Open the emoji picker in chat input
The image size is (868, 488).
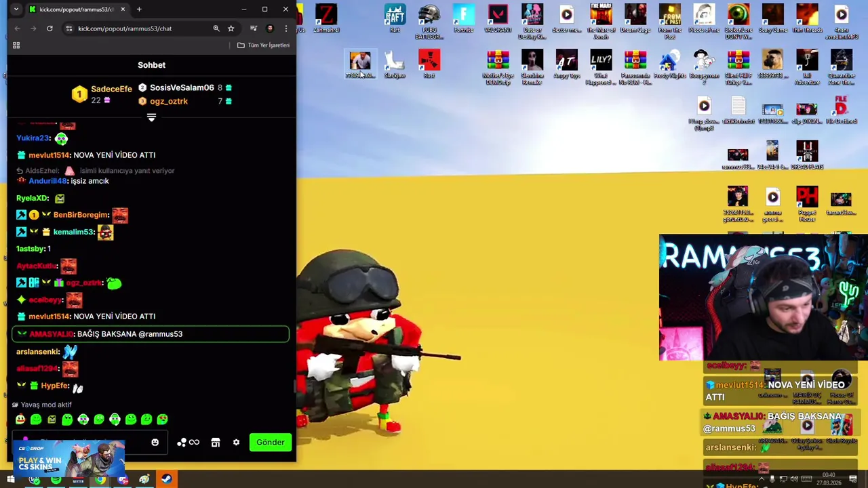point(155,443)
